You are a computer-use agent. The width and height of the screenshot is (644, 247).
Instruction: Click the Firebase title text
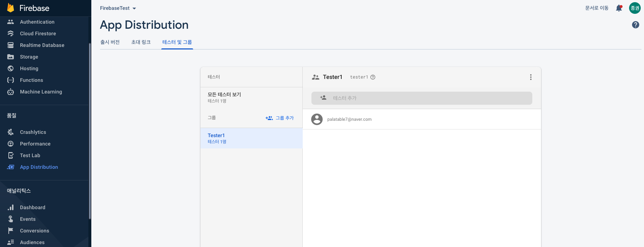tap(34, 8)
